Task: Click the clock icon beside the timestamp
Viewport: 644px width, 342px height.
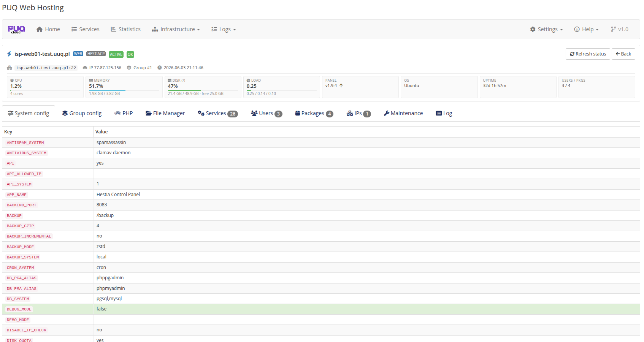Action: tap(160, 68)
